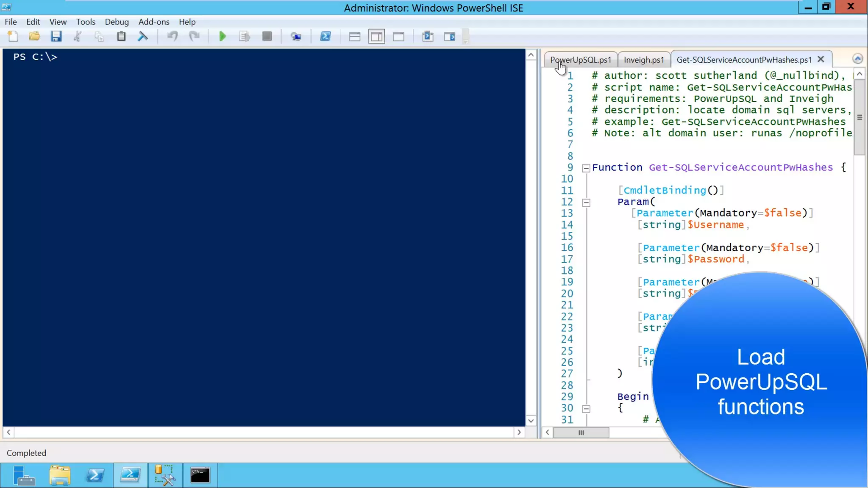Click the Clear Console Pane icon
The height and width of the screenshot is (488, 868).
pos(143,36)
